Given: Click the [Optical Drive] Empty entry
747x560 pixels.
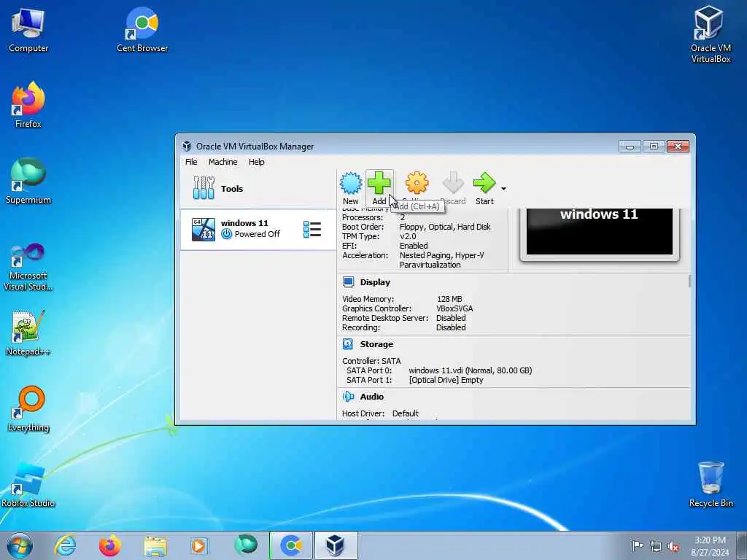Looking at the screenshot, I should tap(446, 380).
